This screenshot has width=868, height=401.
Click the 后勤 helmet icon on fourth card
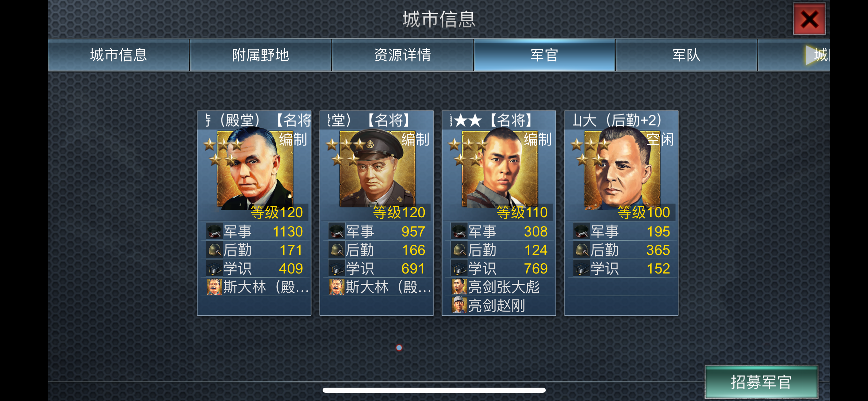coord(581,250)
